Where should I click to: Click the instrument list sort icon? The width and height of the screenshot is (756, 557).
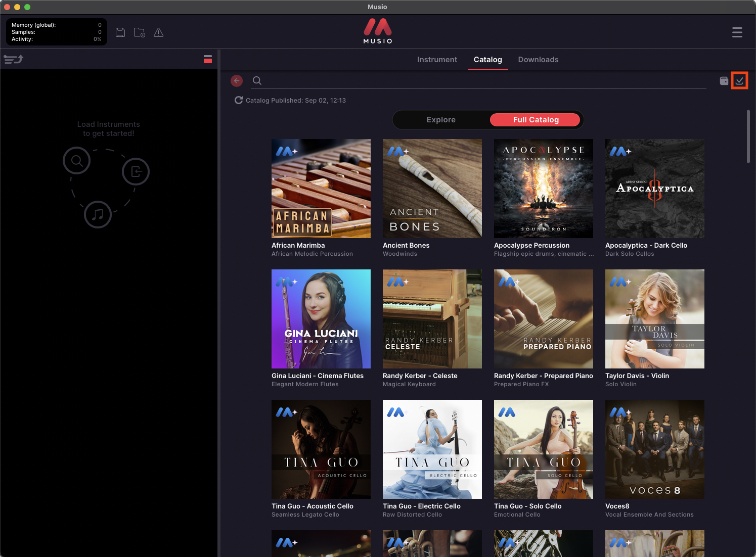pos(14,59)
